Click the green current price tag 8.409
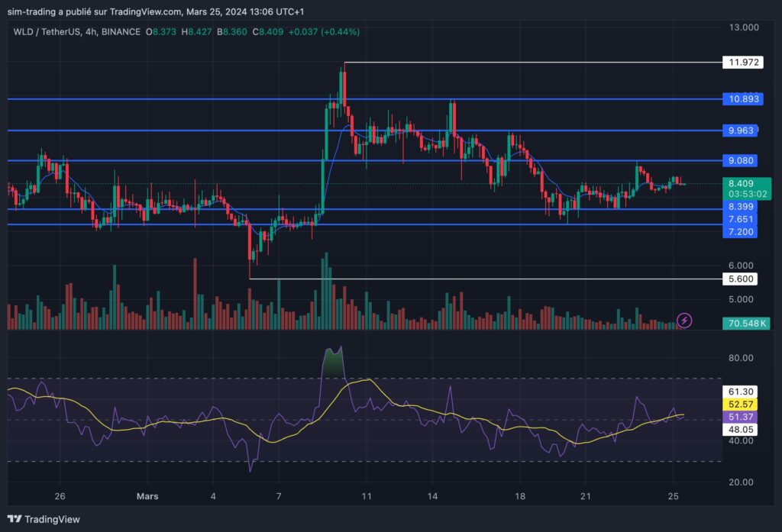782x532 pixels. click(740, 184)
